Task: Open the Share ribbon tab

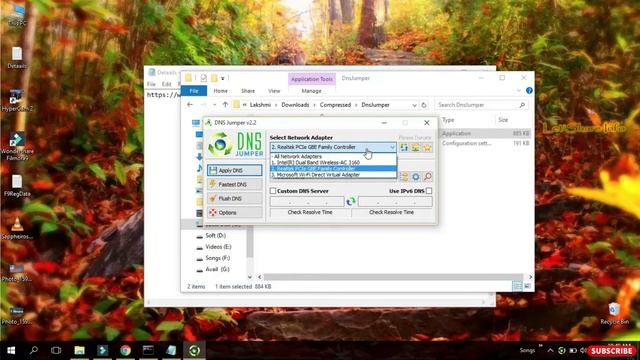Action: pos(248,91)
